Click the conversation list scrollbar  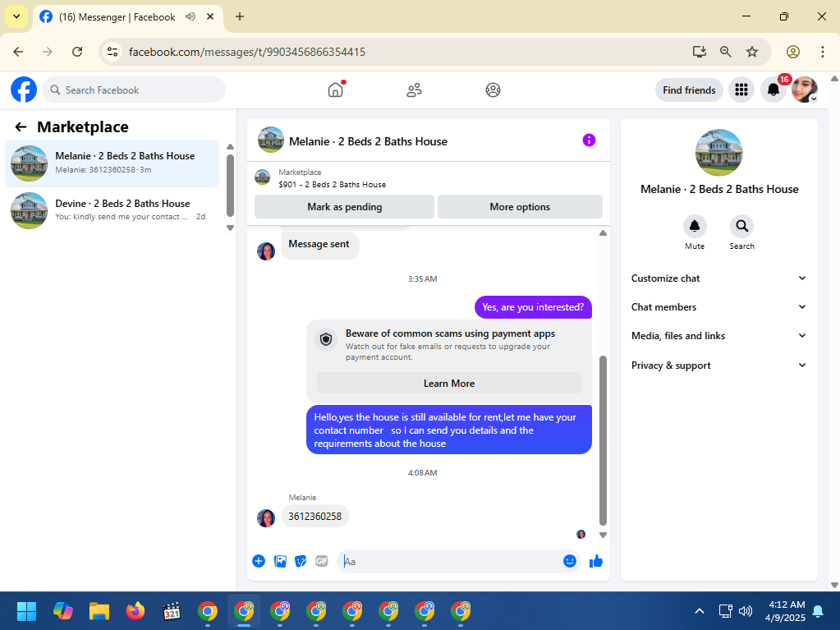coord(231,185)
